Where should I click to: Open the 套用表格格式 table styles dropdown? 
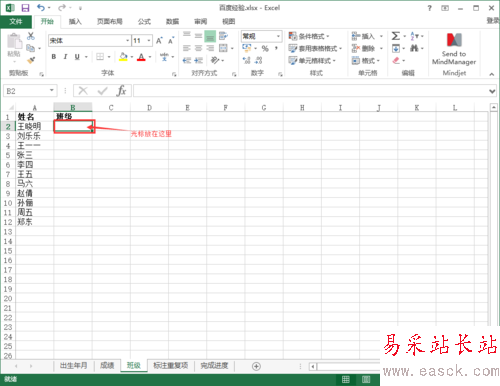(x=315, y=49)
